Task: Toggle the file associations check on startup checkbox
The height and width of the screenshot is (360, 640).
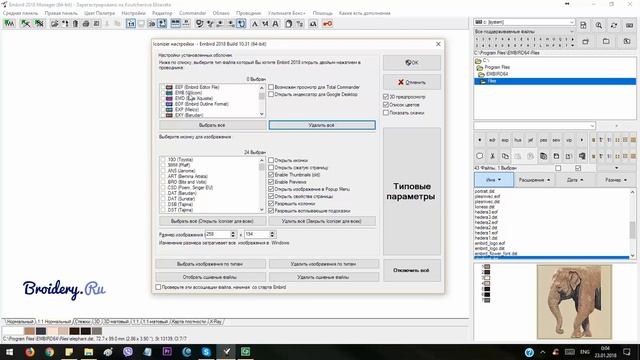Action: (158, 287)
